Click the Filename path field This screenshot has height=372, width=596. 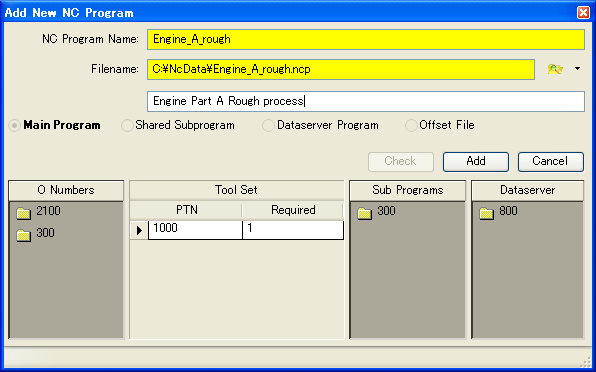(x=341, y=69)
